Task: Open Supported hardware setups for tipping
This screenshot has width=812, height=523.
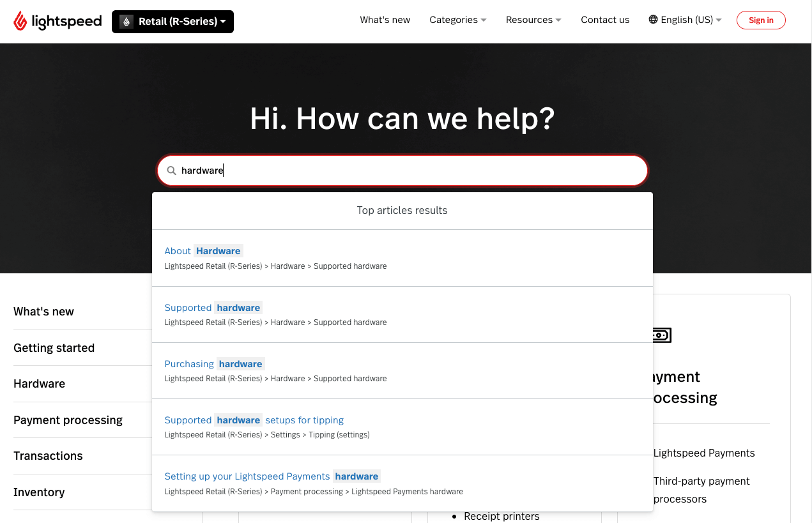Action: tap(254, 420)
